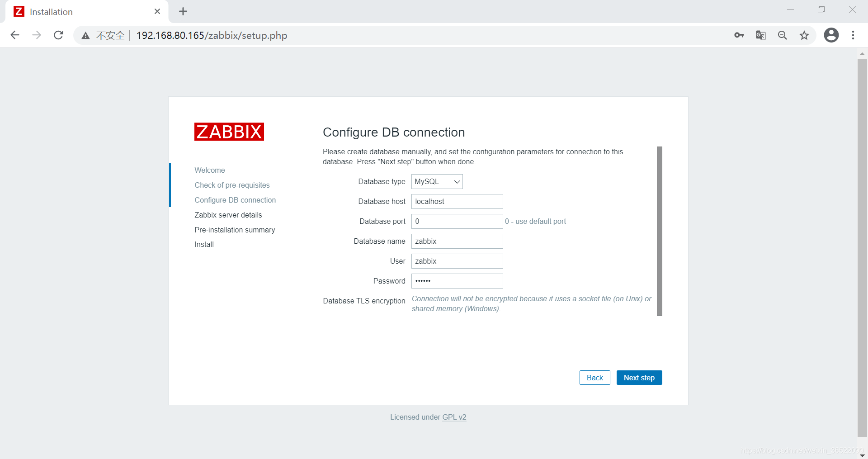Open the Database type dropdown
The image size is (868, 459).
tap(437, 181)
